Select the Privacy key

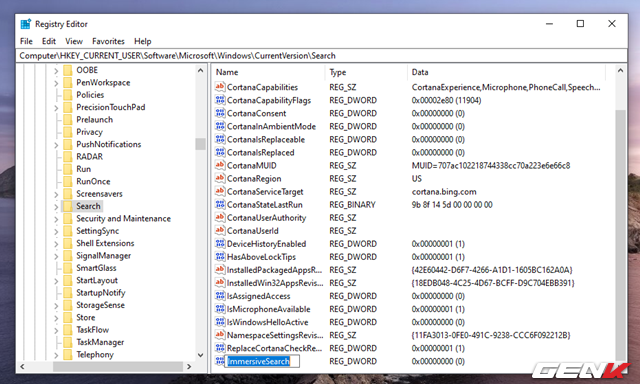click(x=89, y=132)
